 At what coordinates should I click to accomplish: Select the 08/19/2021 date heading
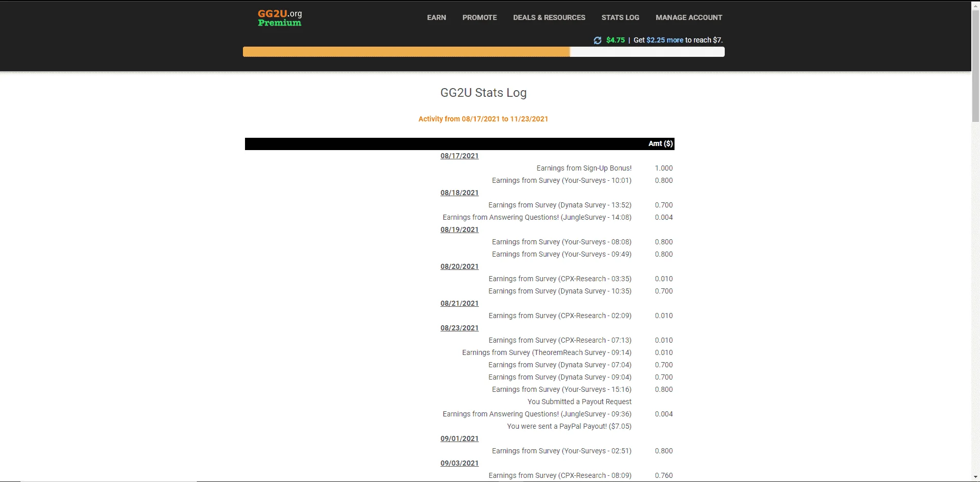460,229
